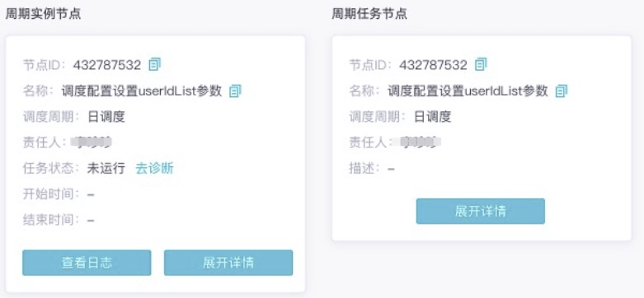Click the blurred 责任人 name in 周期实例节点 card
The width and height of the screenshot is (644, 298).
click(x=91, y=142)
